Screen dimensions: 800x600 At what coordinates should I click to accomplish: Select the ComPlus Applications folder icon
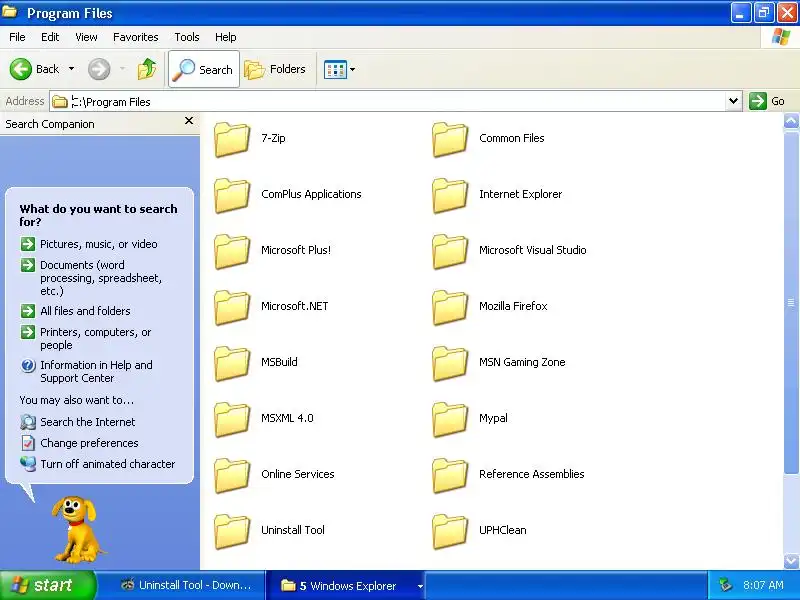(x=232, y=195)
